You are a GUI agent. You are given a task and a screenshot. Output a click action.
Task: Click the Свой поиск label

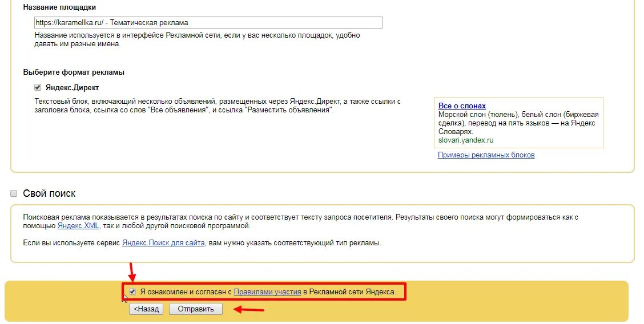coord(49,193)
